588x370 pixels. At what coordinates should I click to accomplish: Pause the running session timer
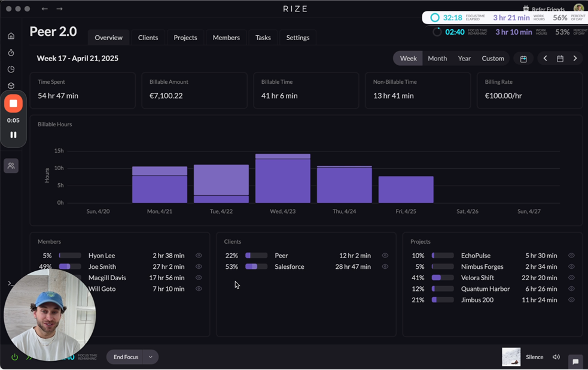point(13,135)
